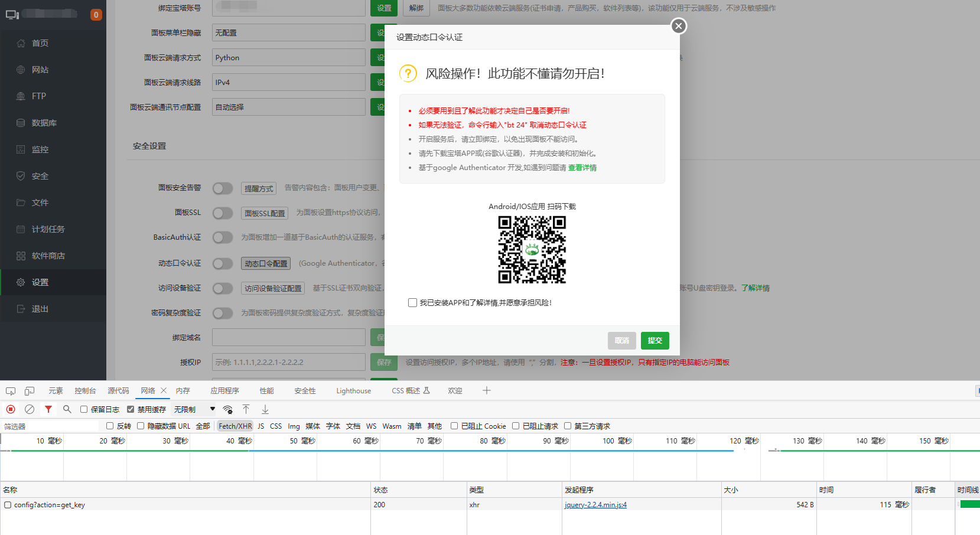Click the export HAR download arrow icon

[x=265, y=409]
